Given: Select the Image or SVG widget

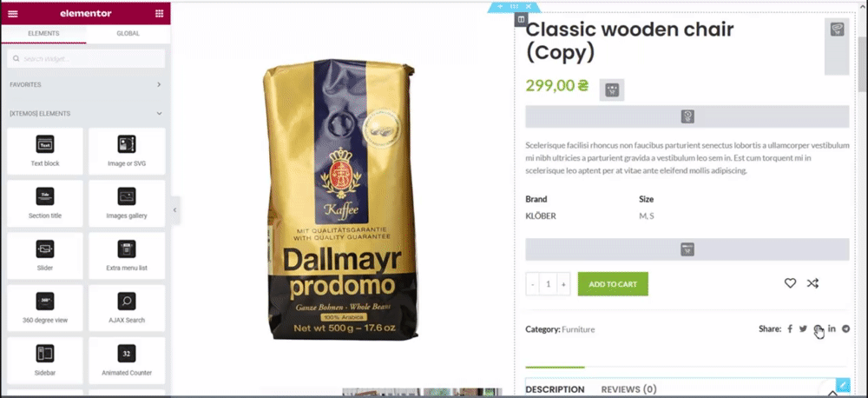Looking at the screenshot, I should [x=127, y=151].
